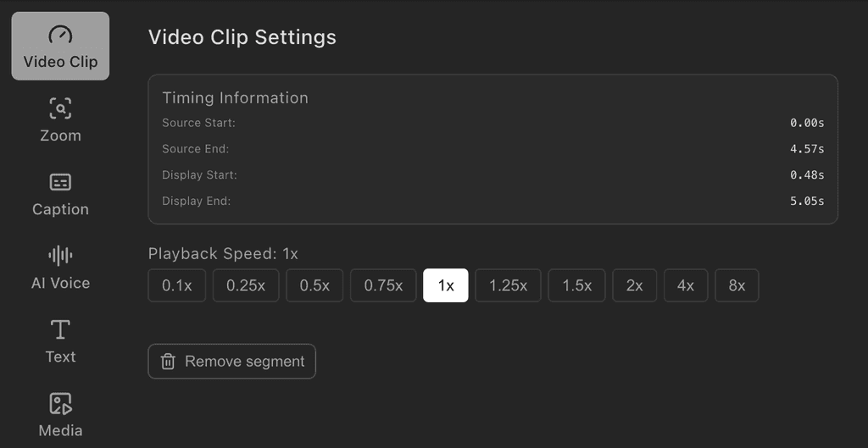Select the 1x playback speed option
Viewport: 868px width, 448px height.
446,285
